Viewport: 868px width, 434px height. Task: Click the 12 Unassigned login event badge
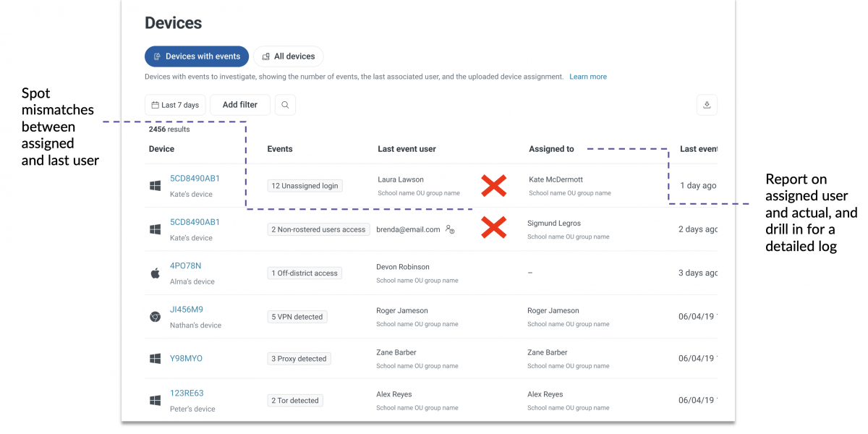coord(305,186)
